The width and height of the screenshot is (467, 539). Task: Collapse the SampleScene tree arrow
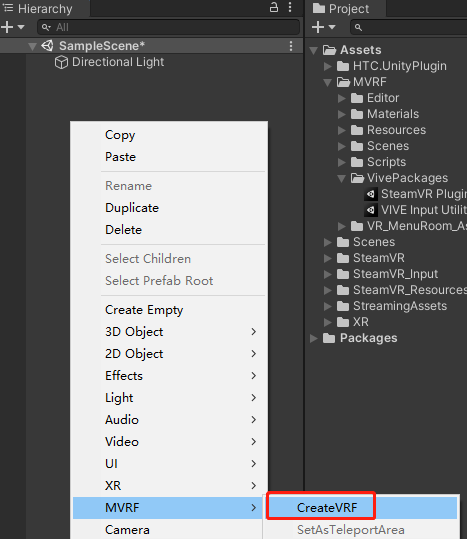coord(32,46)
